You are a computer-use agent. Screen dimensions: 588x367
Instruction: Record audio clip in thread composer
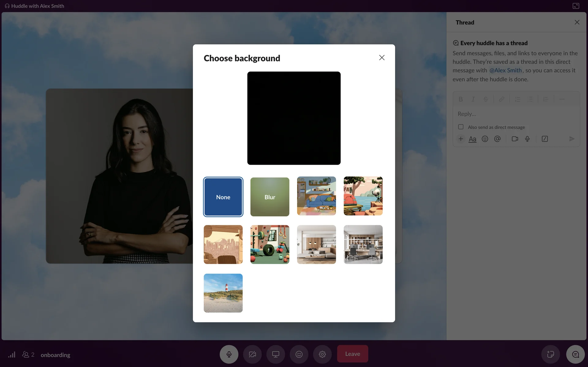coord(527,139)
